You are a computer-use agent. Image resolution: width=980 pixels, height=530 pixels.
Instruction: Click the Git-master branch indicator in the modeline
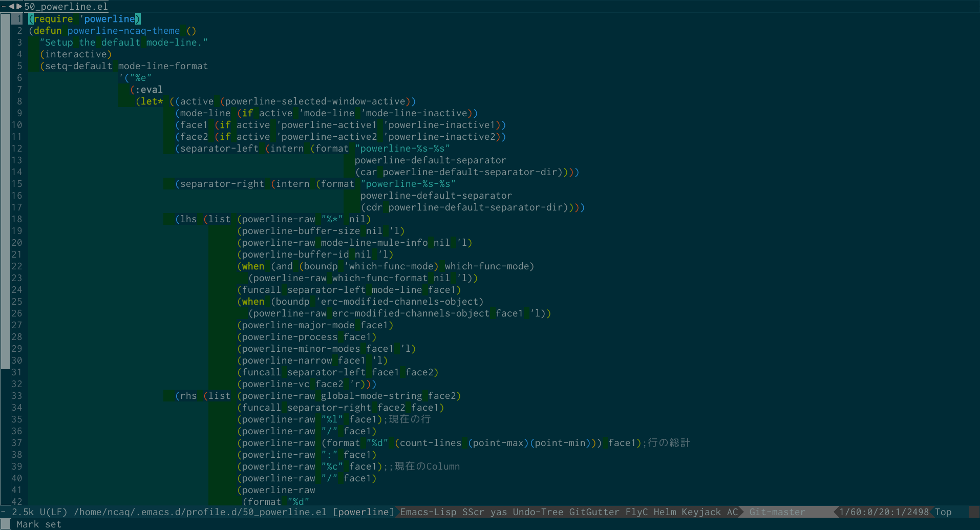click(x=777, y=512)
